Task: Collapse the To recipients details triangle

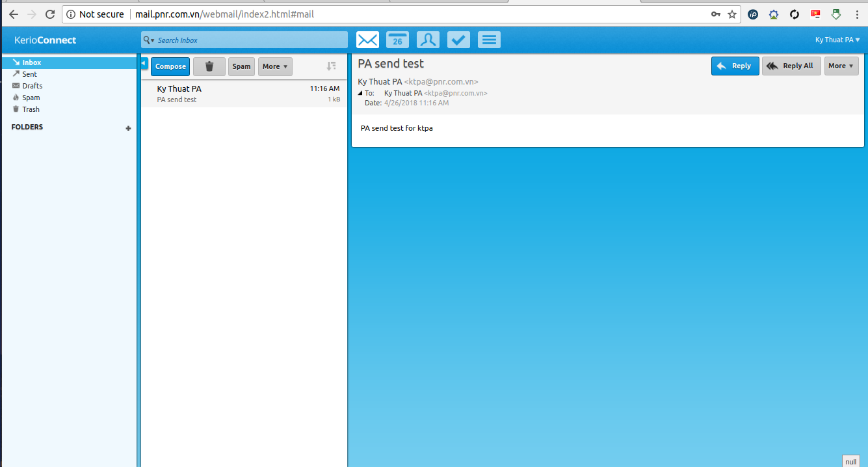Action: (360, 94)
